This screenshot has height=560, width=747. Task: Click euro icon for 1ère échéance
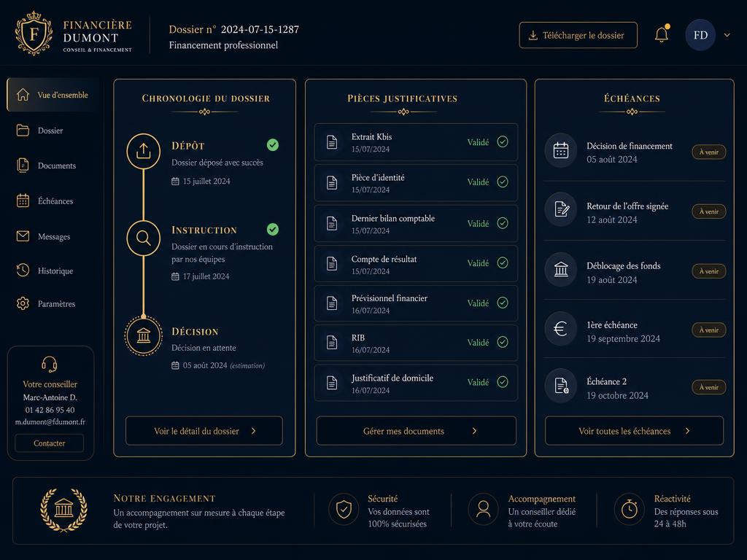click(x=561, y=328)
